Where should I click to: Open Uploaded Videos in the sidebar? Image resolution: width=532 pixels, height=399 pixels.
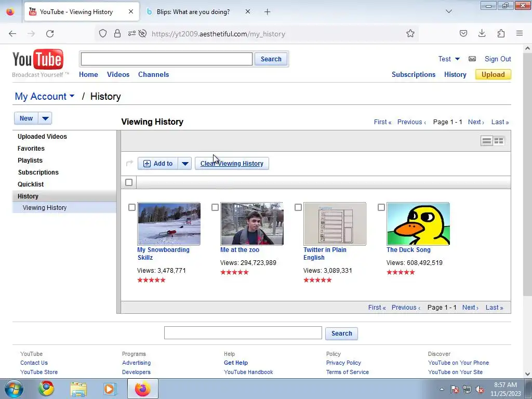click(x=42, y=137)
